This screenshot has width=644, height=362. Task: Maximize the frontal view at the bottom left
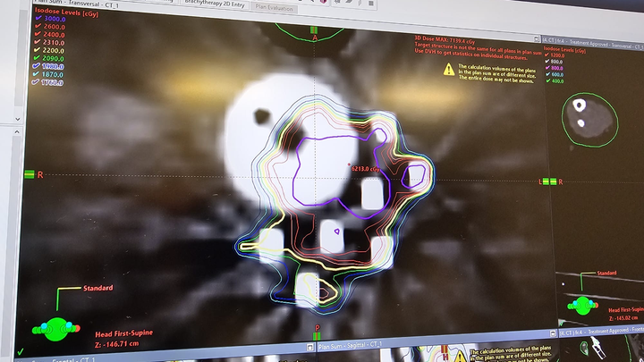[310, 347]
